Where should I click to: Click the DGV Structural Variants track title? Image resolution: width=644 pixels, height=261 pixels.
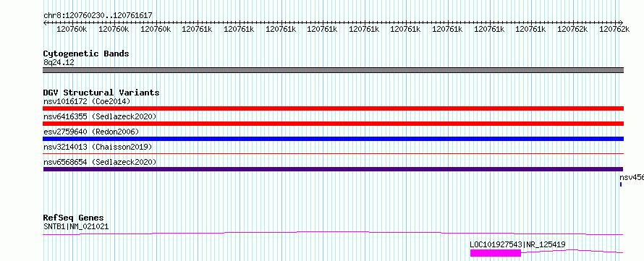(x=101, y=93)
